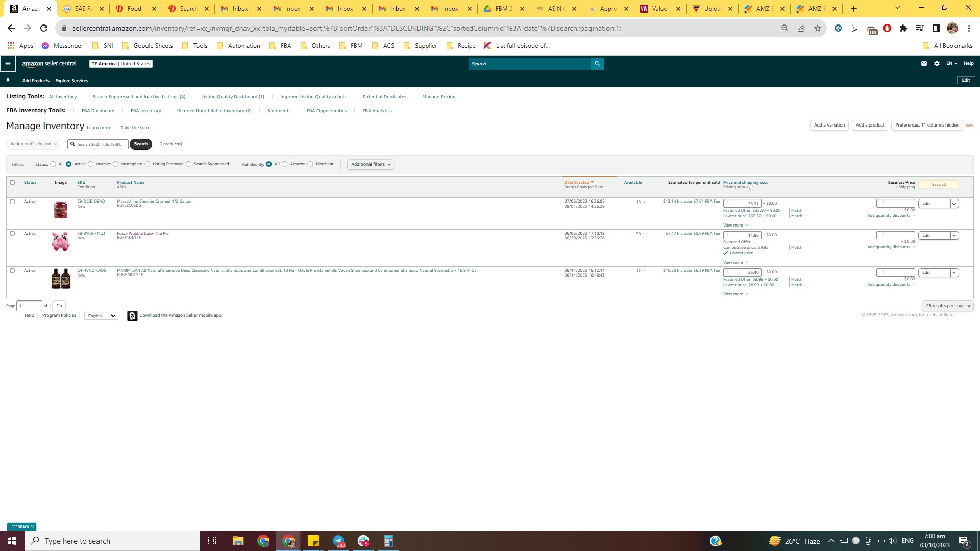
Task: Bookmark this page with the star icon
Action: point(818,28)
